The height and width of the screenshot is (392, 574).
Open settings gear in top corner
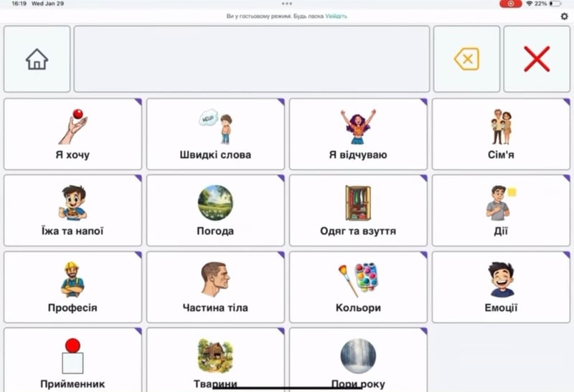click(x=564, y=16)
